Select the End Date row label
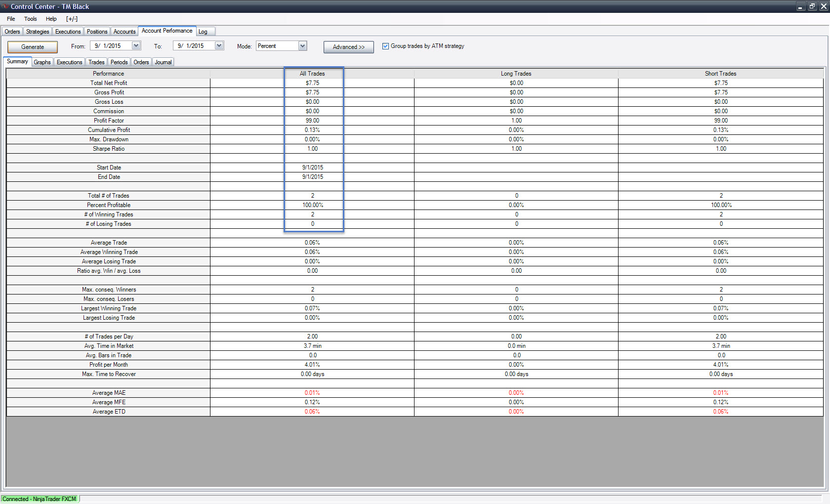This screenshot has width=830, height=504. (109, 177)
